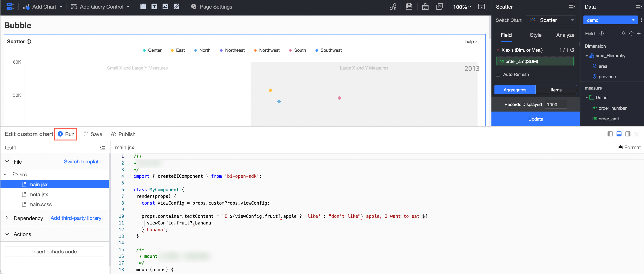This screenshot has height=274, width=644.
Task: Enable the Auto Refresh checkbox
Action: (x=498, y=74)
